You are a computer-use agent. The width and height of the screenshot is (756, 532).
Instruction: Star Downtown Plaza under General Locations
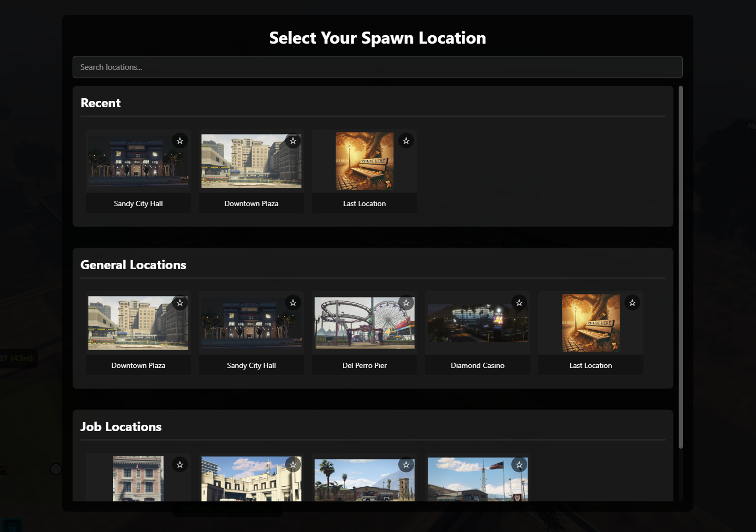180,303
